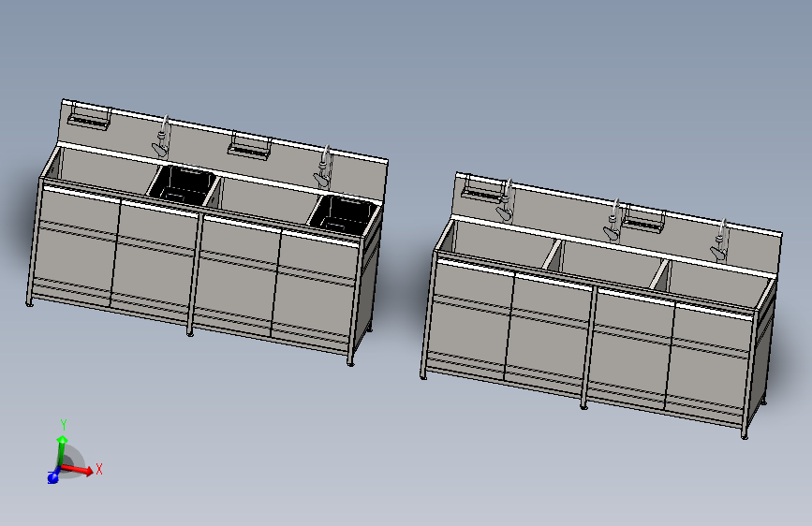The image size is (812, 526).
Task: Select the leftmost faucet on the left sink unit
Action: [162, 138]
